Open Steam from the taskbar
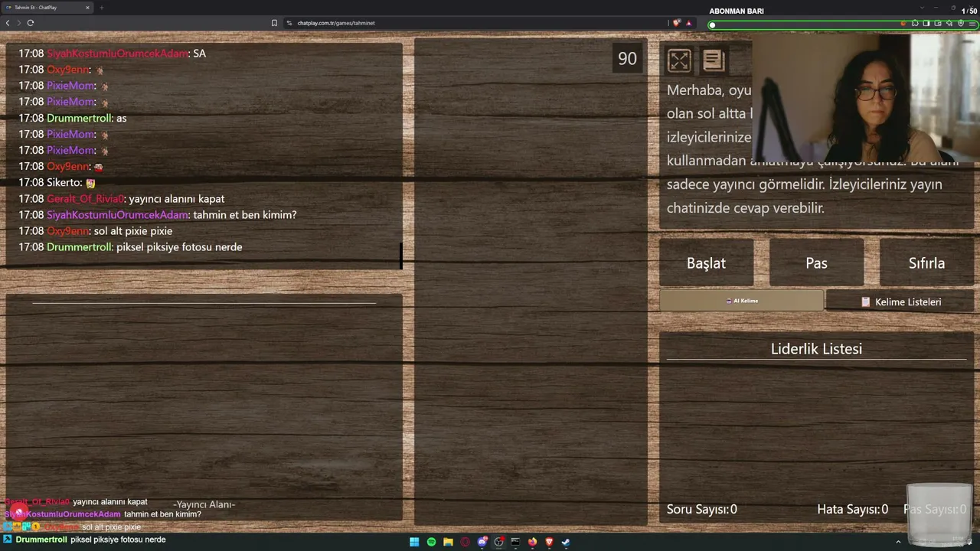Viewport: 980px width, 551px height. coord(566,542)
